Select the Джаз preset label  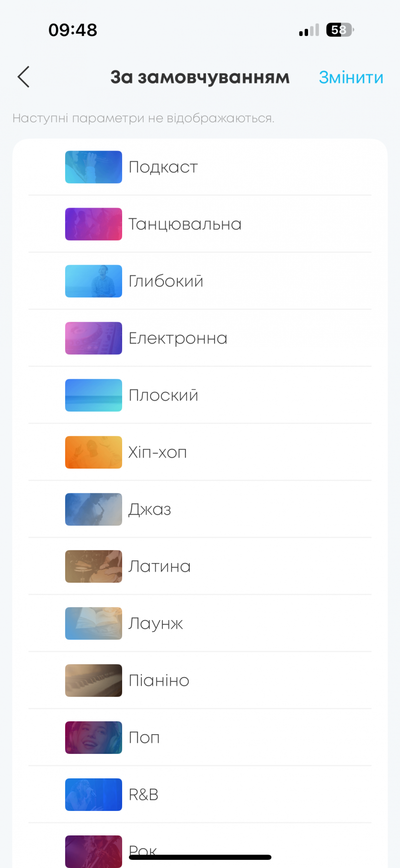149,509
